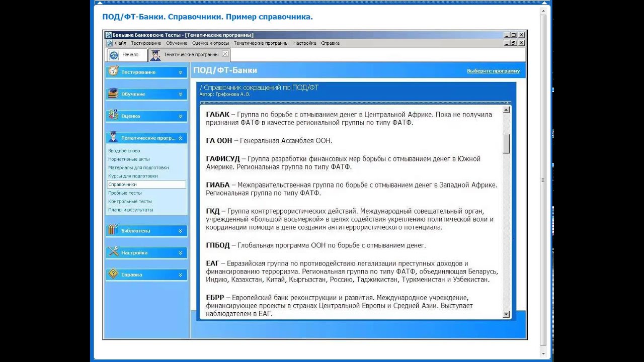Viewport: 644px width, 362px height.
Task: Open the Файл menu
Action: (x=120, y=43)
